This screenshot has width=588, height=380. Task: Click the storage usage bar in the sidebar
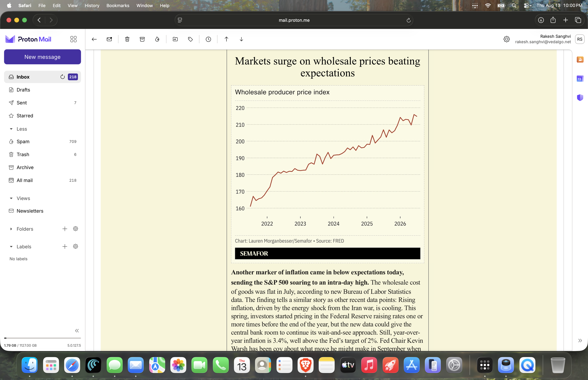pyautogui.click(x=42, y=338)
